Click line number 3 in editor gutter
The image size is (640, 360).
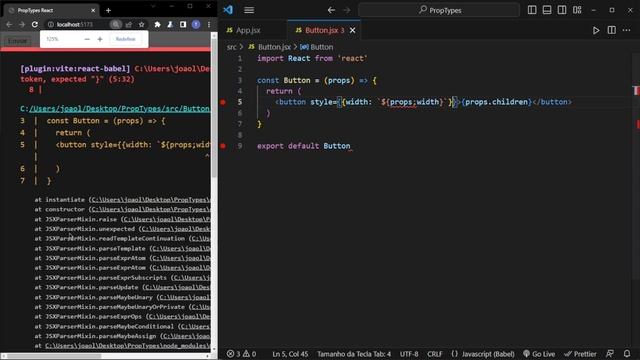tap(240, 80)
